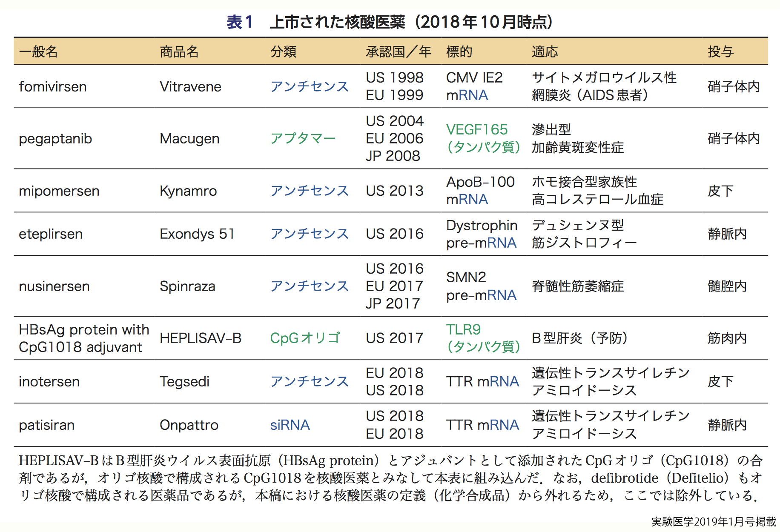Click the ApoB-100 mRNA target

tap(481, 191)
